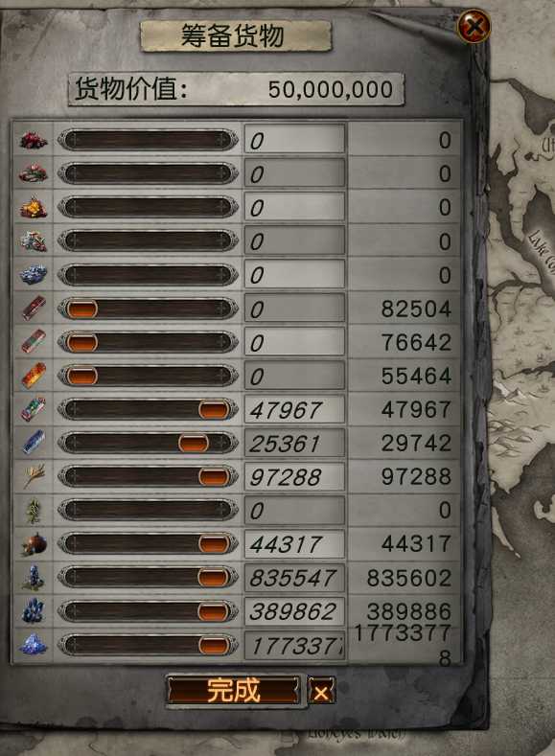
Task: Click the round fruit goods icon
Action: click(x=34, y=544)
